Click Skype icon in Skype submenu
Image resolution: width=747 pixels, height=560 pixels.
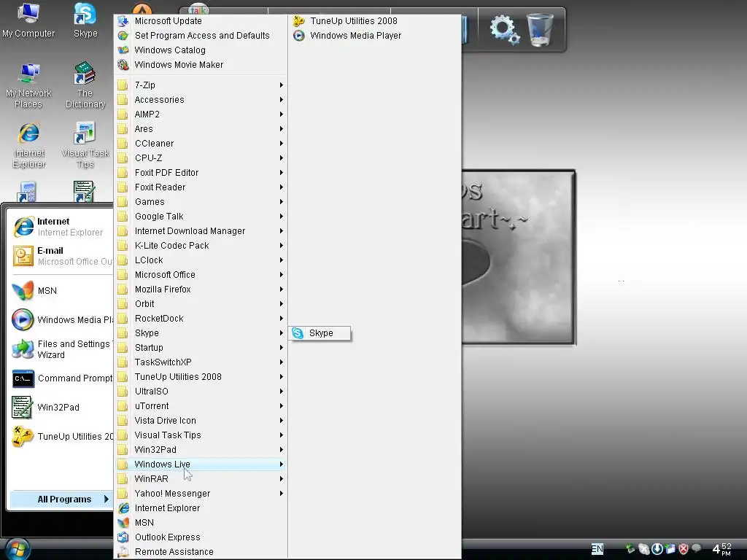298,333
